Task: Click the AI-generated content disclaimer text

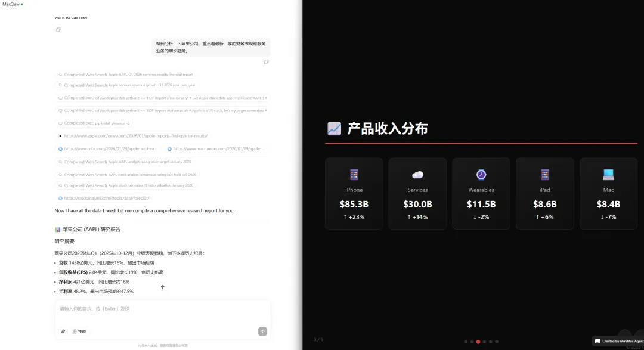Action: pos(163,345)
